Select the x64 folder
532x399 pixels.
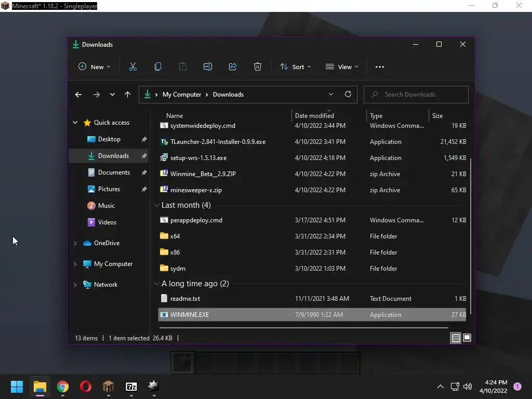pyautogui.click(x=312, y=236)
